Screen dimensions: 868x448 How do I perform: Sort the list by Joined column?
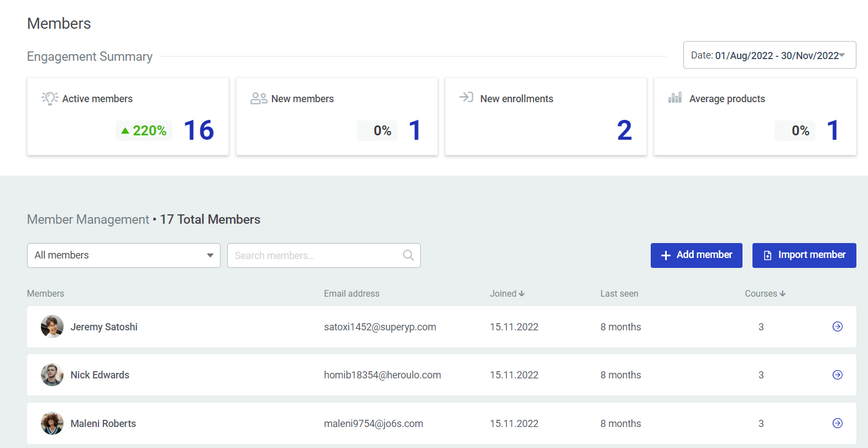tap(506, 294)
